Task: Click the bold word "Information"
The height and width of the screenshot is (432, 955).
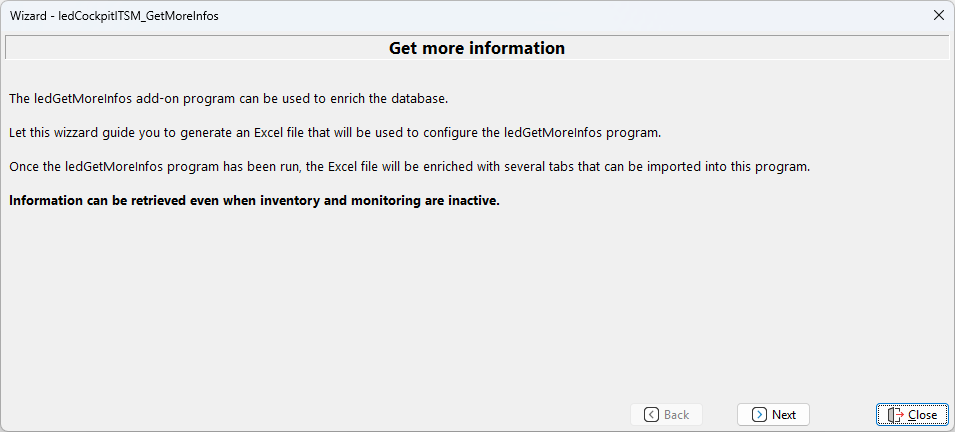Action: pyautogui.click(x=47, y=200)
